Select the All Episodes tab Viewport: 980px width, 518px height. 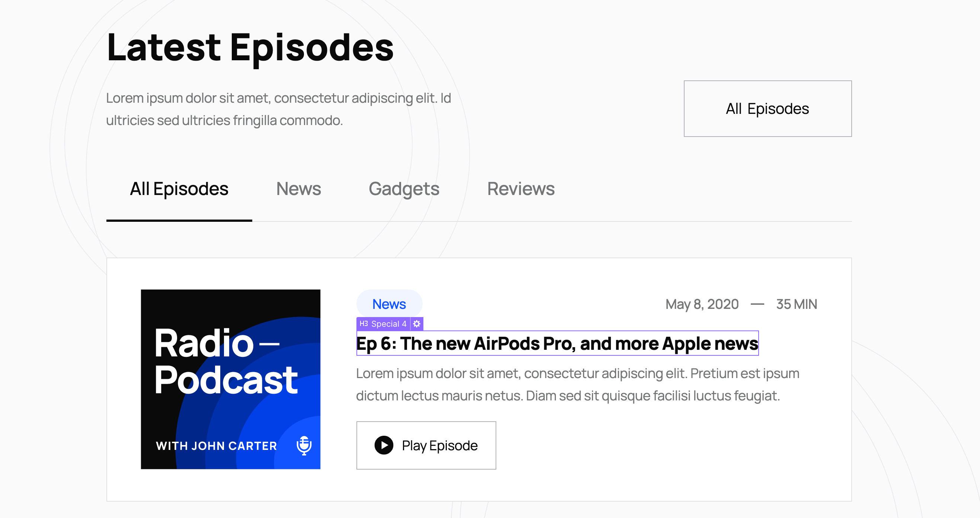coord(179,189)
